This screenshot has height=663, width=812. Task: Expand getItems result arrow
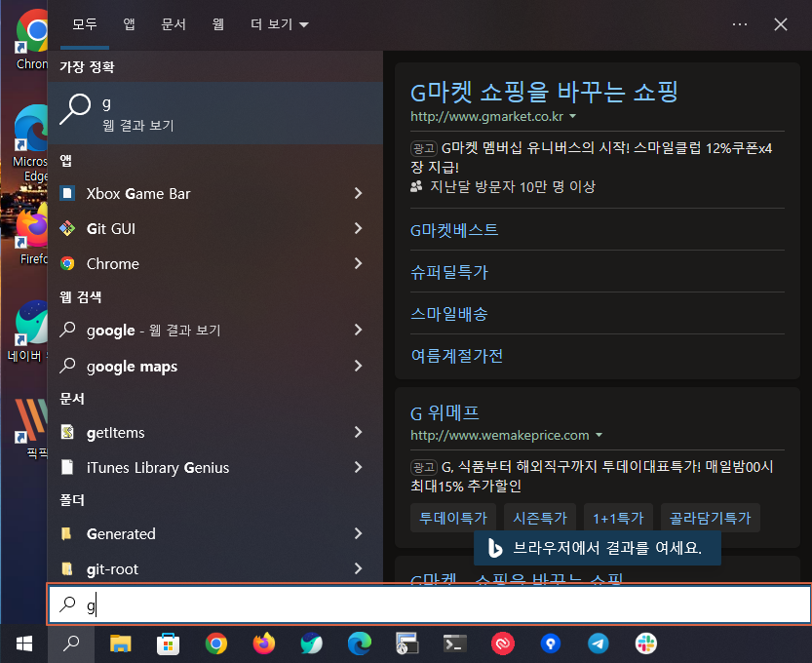[359, 433]
